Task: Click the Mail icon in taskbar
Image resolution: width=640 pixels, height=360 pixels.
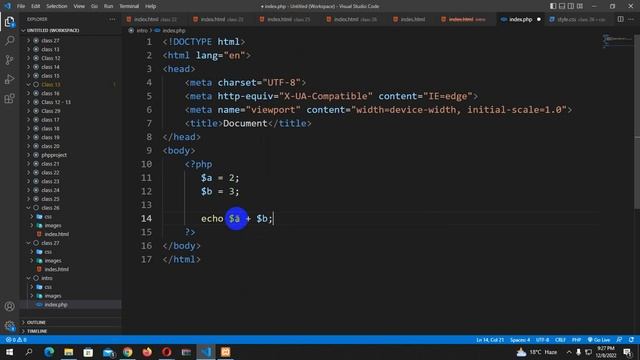Action: pos(108,352)
